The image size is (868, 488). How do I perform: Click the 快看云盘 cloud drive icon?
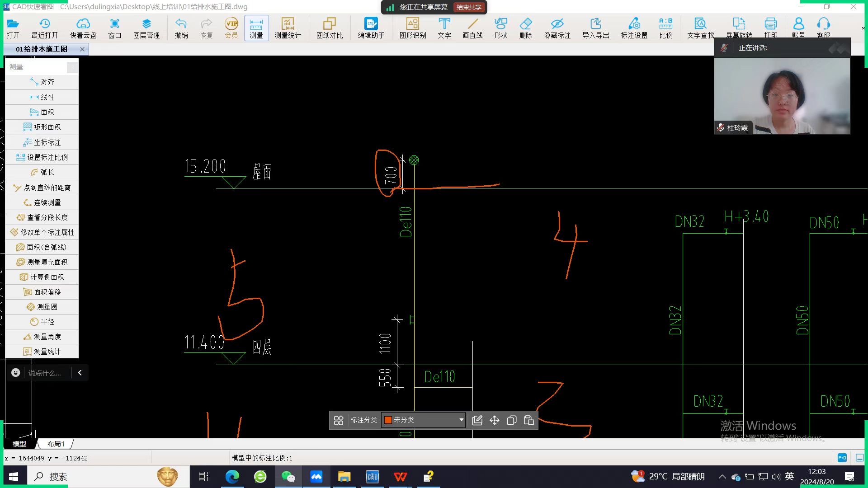[x=83, y=28]
